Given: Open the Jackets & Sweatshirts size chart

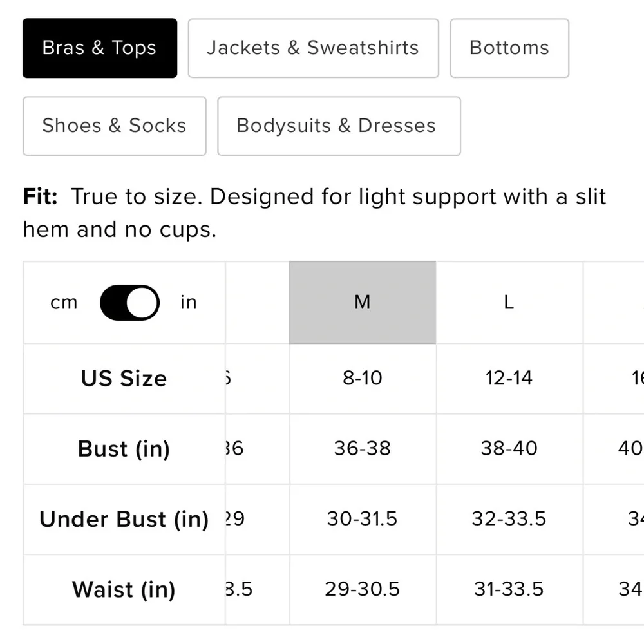Looking at the screenshot, I should 313,48.
